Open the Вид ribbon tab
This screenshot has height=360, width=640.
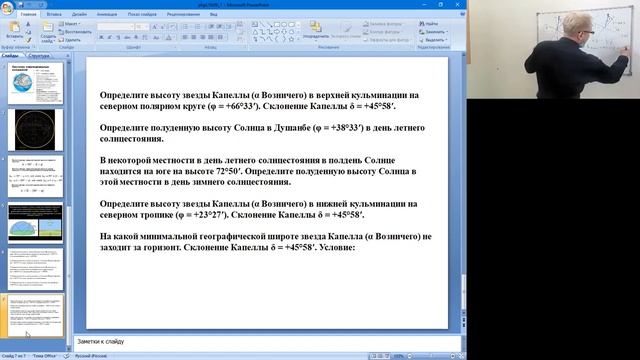click(213, 14)
